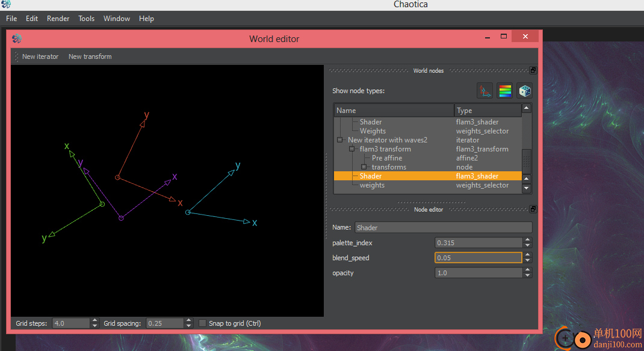The height and width of the screenshot is (351, 644).
Task: Click the Grid steps value field
Action: tap(71, 323)
